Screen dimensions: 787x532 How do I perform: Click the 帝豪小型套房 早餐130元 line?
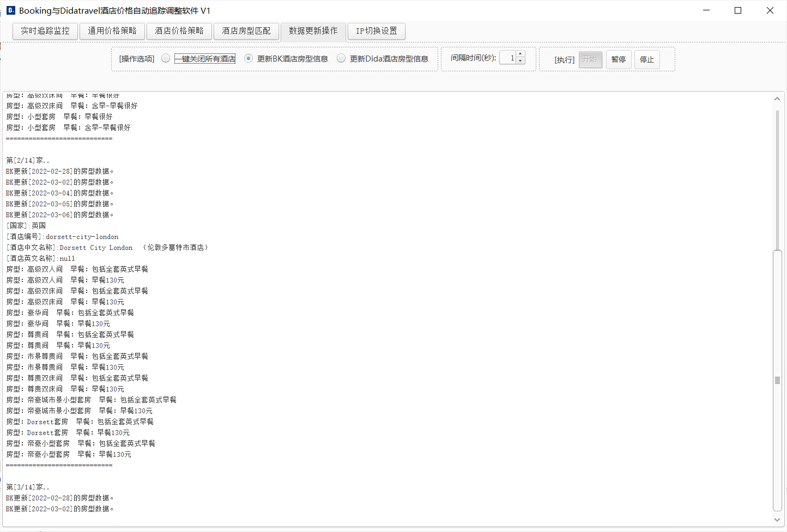coord(69,454)
